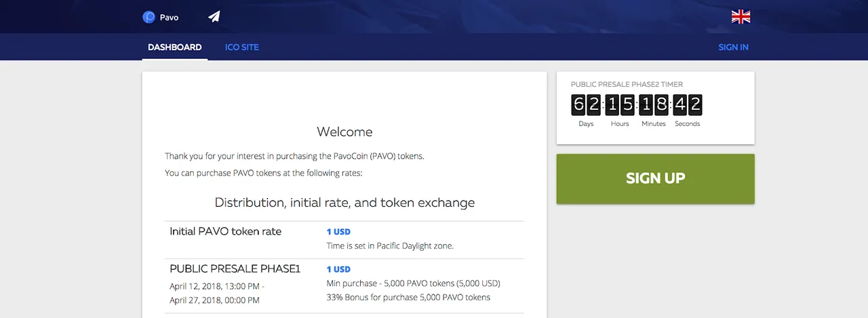Viewport: 868px width, 318px height.
Task: Click 1 USD in PUBLIC PRESALE PHASE1 row
Action: click(338, 269)
